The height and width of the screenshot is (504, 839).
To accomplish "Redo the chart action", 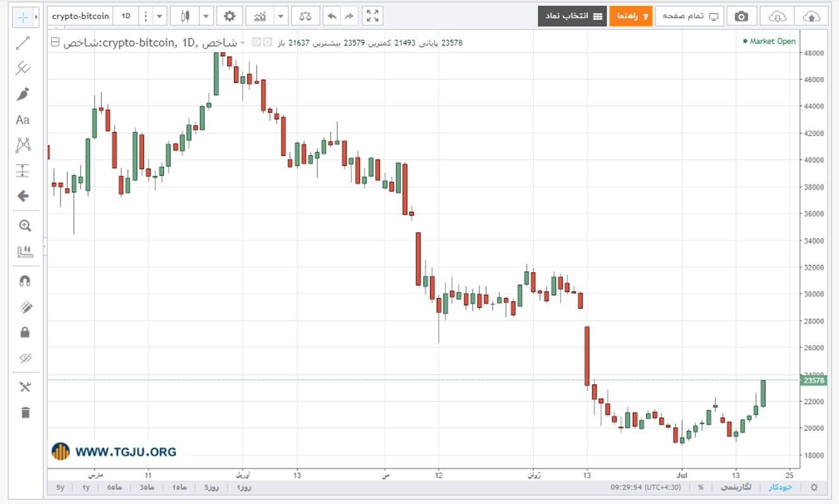I will pyautogui.click(x=349, y=16).
